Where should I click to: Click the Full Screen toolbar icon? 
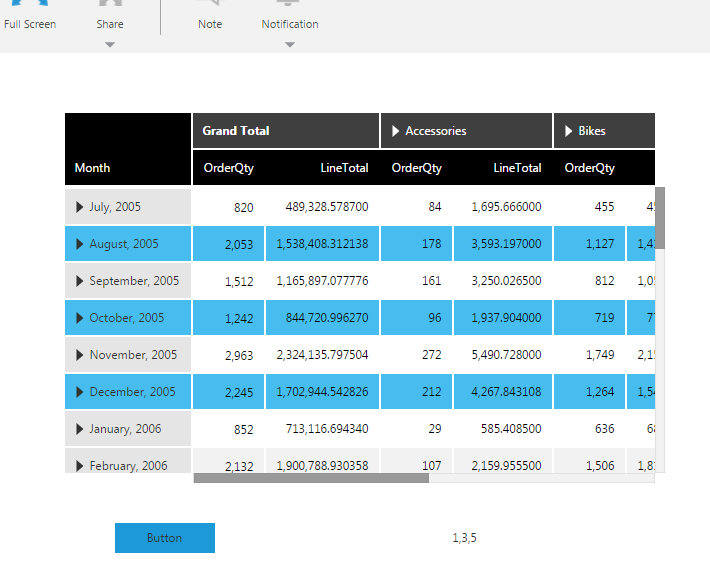click(29, 14)
